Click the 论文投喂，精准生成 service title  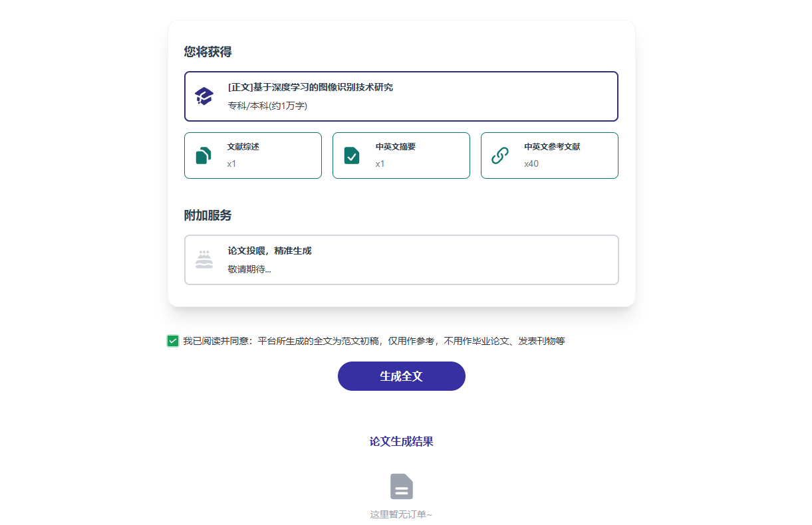tap(270, 251)
